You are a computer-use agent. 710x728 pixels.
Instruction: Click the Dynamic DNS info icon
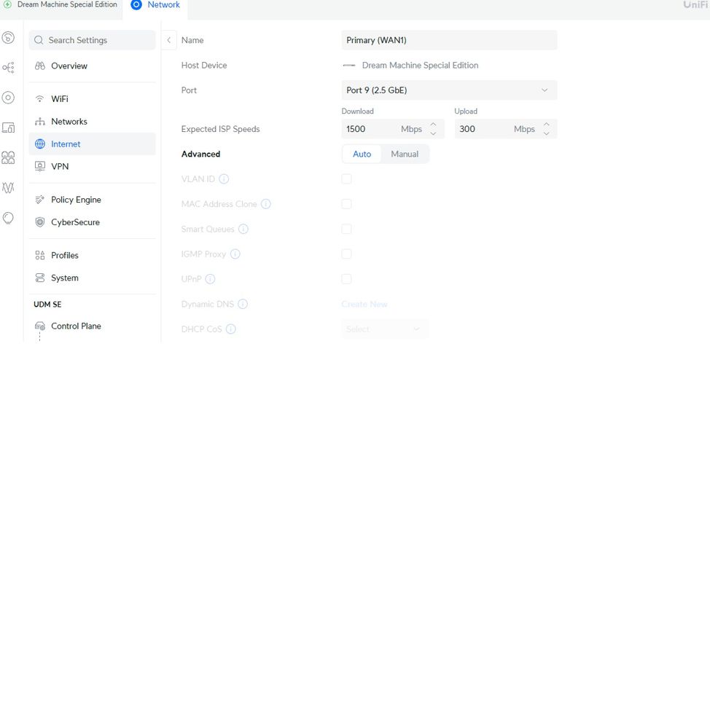pos(243,304)
